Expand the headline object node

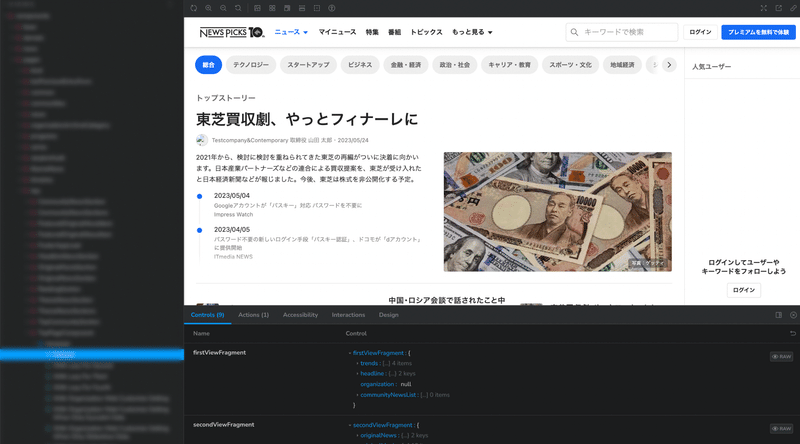point(357,374)
